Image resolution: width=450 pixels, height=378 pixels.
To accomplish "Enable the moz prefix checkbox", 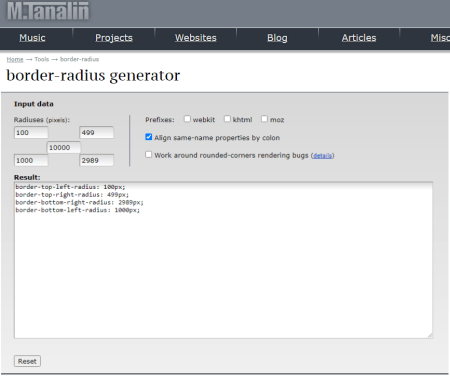I will 264,119.
